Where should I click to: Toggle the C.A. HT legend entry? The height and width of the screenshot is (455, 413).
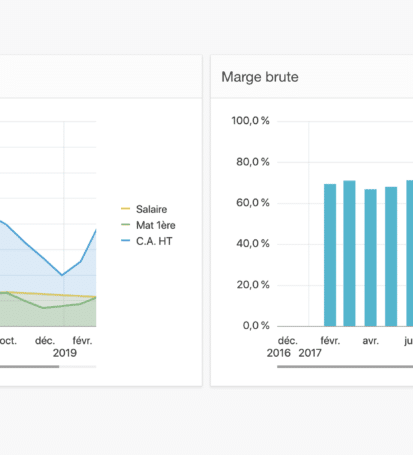[147, 241]
